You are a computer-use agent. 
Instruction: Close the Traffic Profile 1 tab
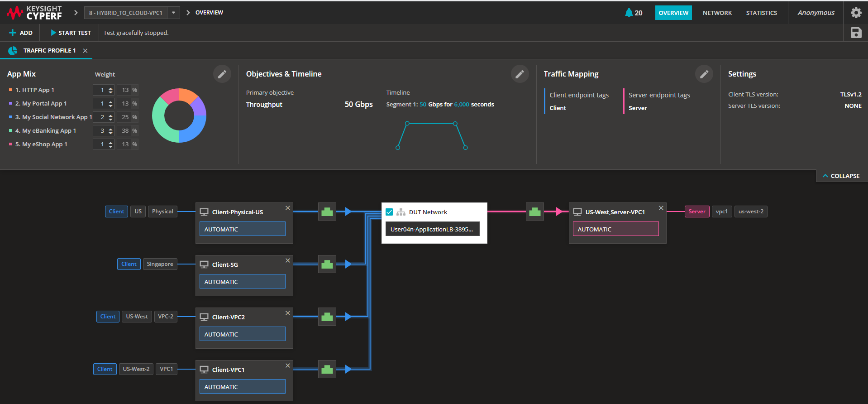point(85,51)
